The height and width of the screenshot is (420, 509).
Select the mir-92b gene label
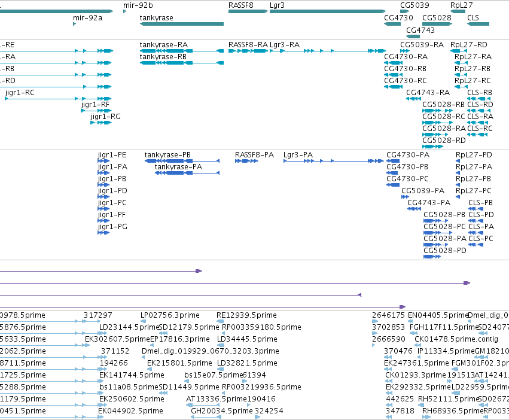point(138,5)
